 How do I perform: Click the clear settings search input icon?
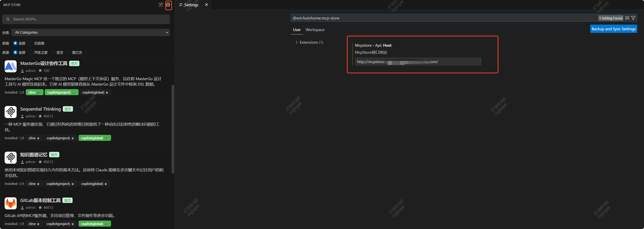tap(627, 18)
